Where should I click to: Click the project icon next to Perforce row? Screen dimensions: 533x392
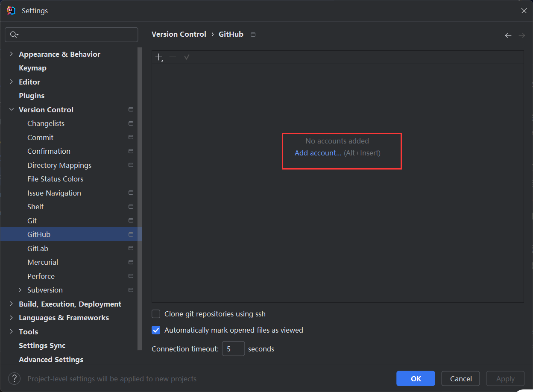point(131,276)
